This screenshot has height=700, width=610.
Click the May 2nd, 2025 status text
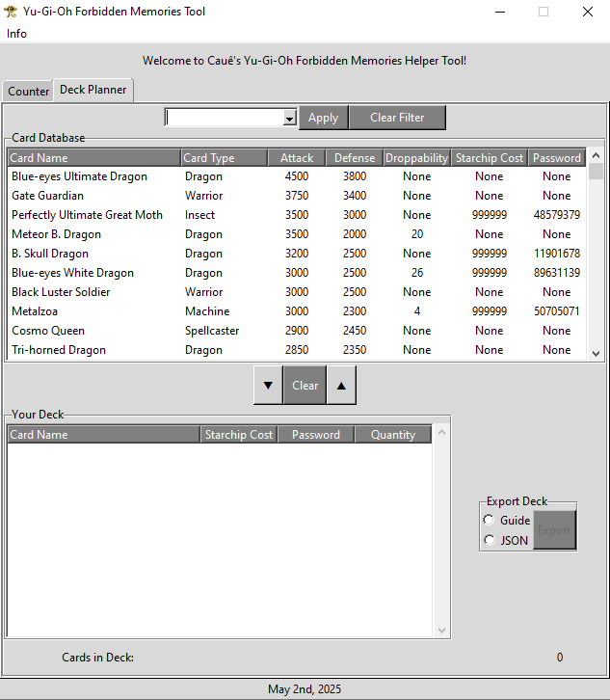point(305,689)
